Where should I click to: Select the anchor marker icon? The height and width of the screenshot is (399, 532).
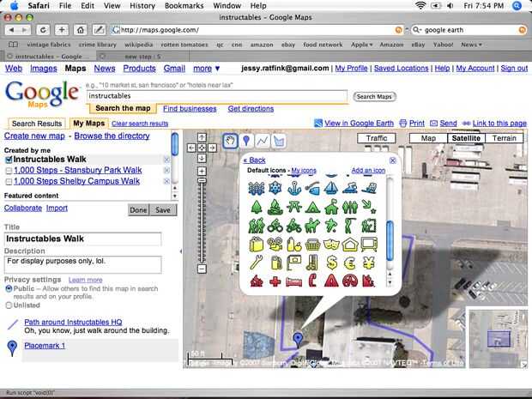(x=294, y=188)
